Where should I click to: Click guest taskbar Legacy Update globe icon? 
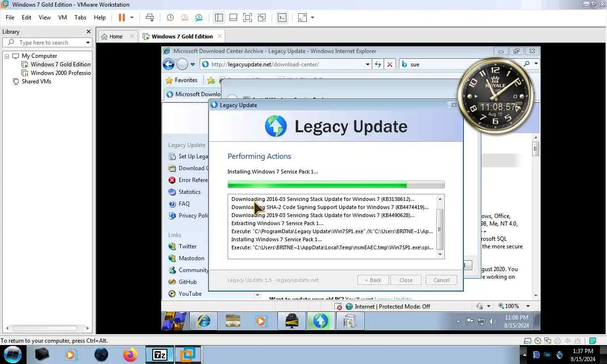click(x=321, y=321)
